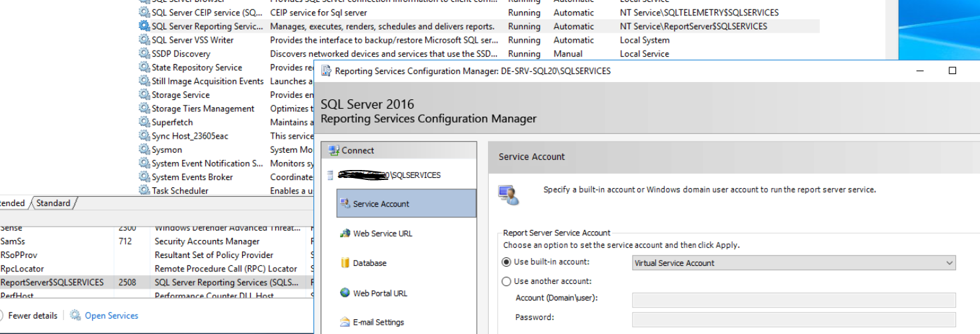Viewport: 980px width, 334px height.
Task: Click gear icon beside Storage Tiers Management
Action: pos(144,108)
